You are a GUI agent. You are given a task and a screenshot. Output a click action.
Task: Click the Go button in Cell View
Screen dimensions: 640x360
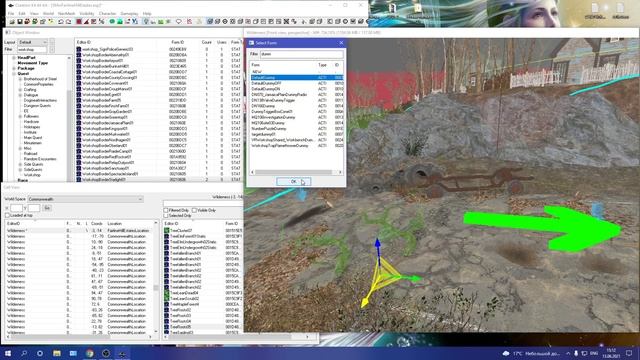click(x=47, y=208)
